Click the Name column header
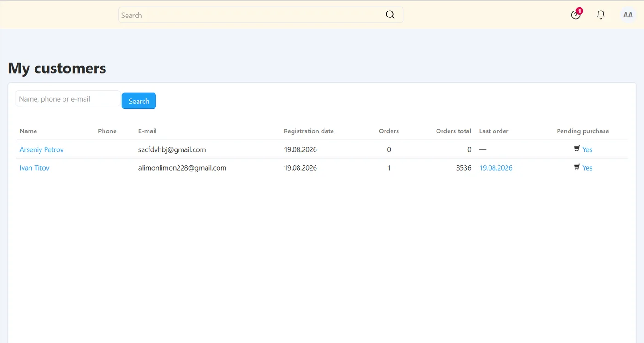644x343 pixels. [x=28, y=131]
